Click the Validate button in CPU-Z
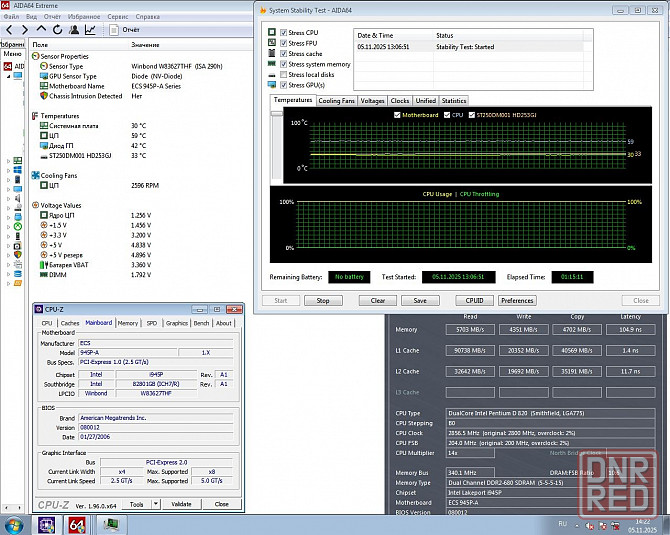Viewport: 670px width, 535px height. pos(182,505)
